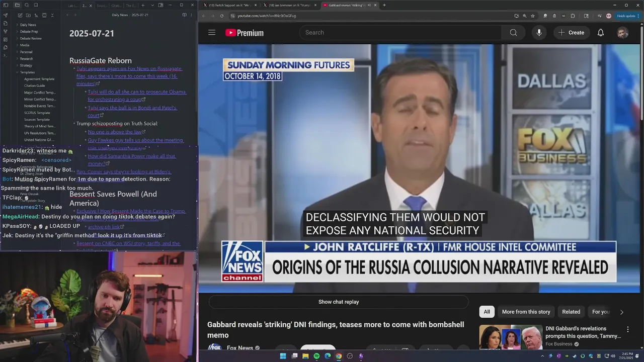Select the Gabbard reveals 'striking' Chrome tab
This screenshot has width=644, height=362.
(x=349, y=5)
